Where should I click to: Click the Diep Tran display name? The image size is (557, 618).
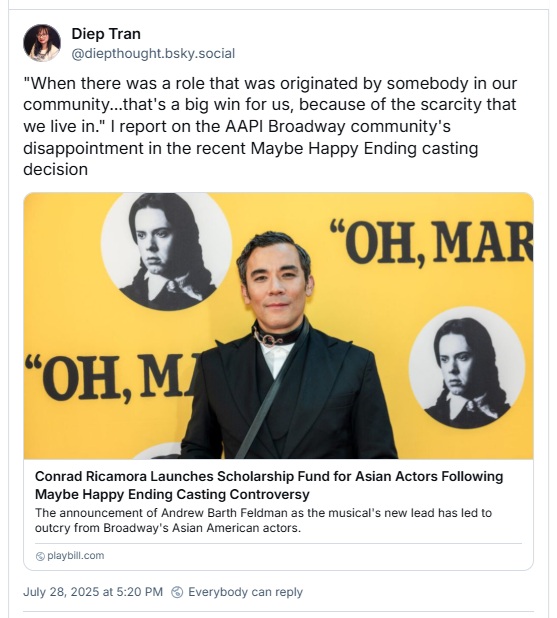pos(106,34)
